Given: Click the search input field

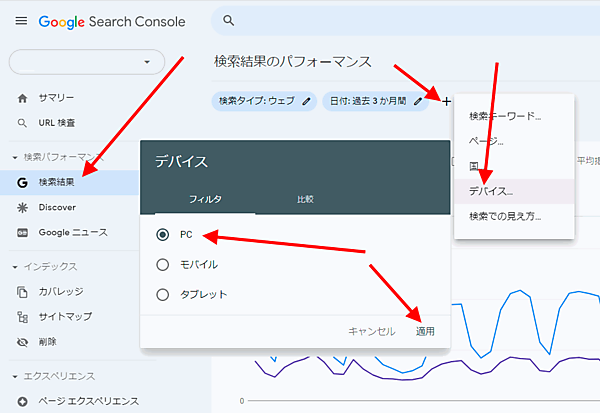Looking at the screenshot, I should coord(400,20).
